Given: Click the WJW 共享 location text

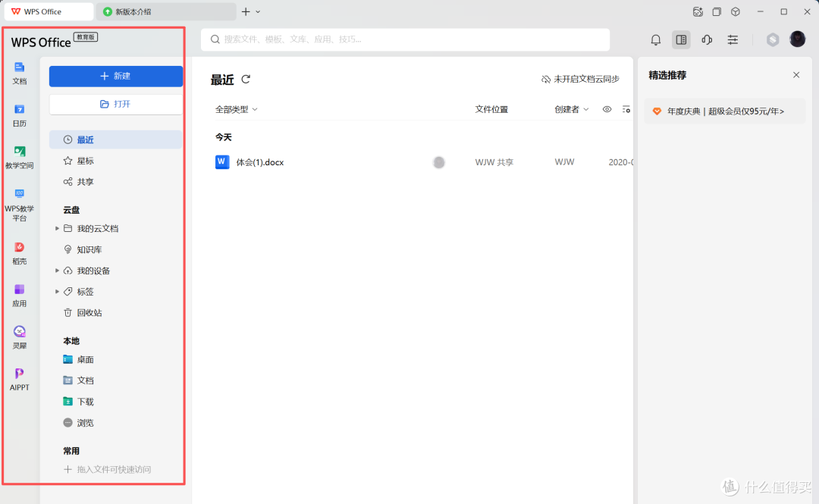Looking at the screenshot, I should [x=494, y=162].
